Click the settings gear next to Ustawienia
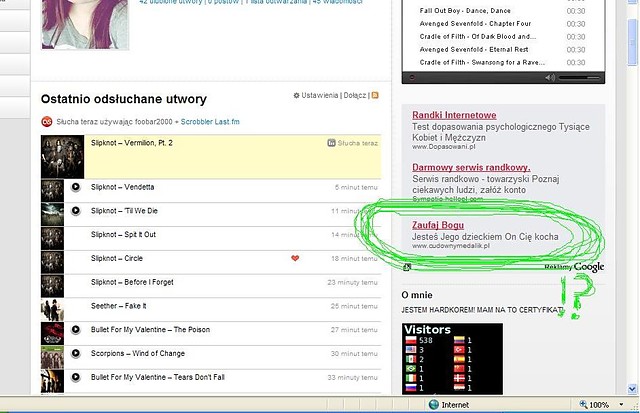The image size is (640, 413). pyautogui.click(x=296, y=95)
